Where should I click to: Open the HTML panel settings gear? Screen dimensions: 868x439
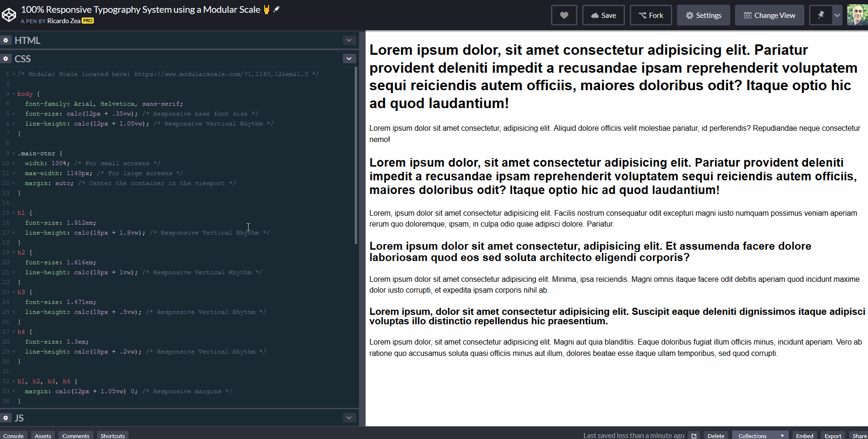[6, 40]
